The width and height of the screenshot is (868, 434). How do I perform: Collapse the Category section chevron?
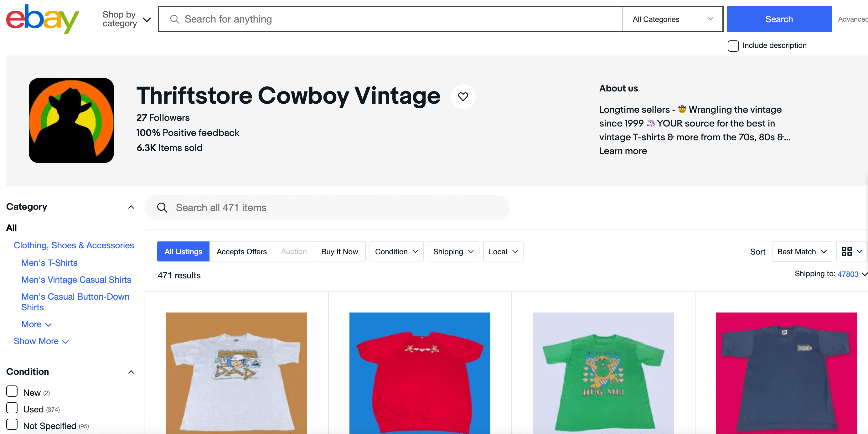pyautogui.click(x=131, y=207)
